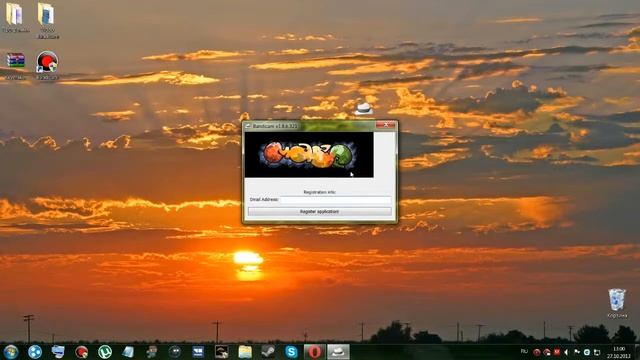640x360 pixels.
Task: Open uTorrent from the taskbar
Action: click(x=105, y=351)
